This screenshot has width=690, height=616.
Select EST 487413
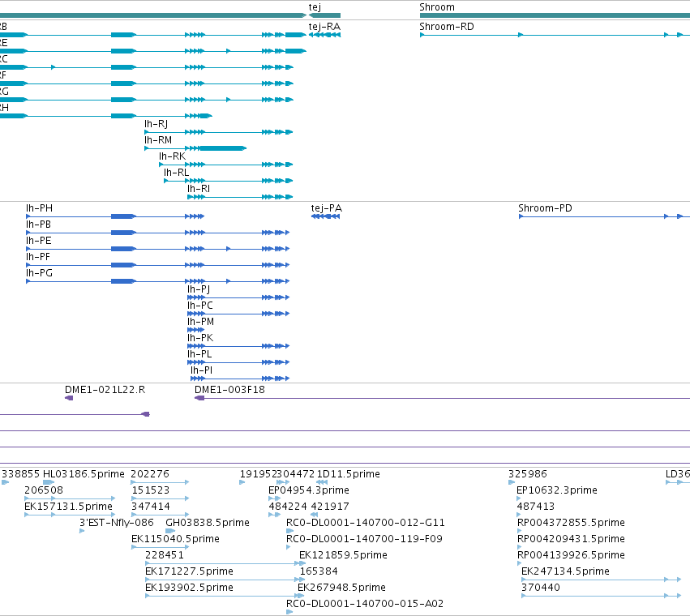tap(536, 507)
